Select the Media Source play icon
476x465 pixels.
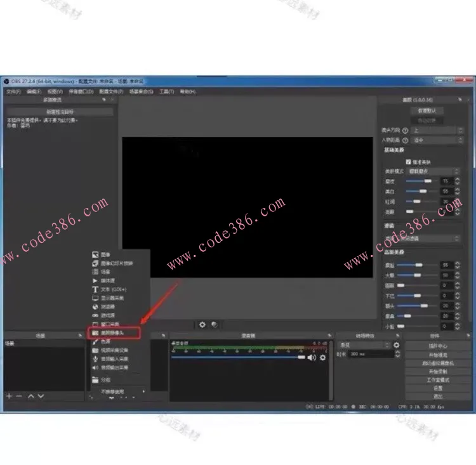point(95,280)
